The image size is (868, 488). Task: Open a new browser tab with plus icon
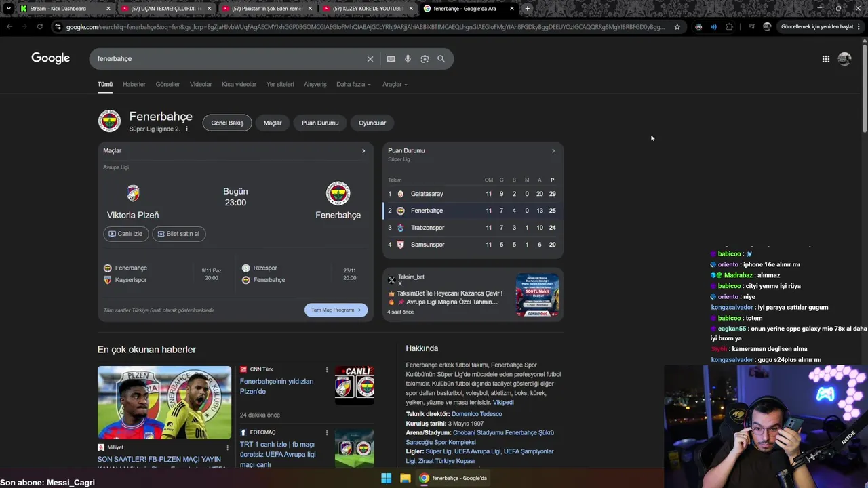click(x=528, y=9)
